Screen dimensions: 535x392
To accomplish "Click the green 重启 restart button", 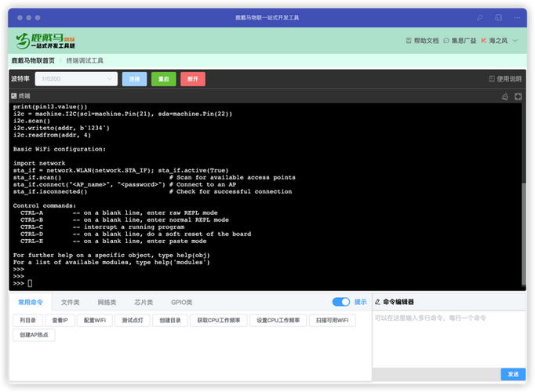I will (x=164, y=78).
